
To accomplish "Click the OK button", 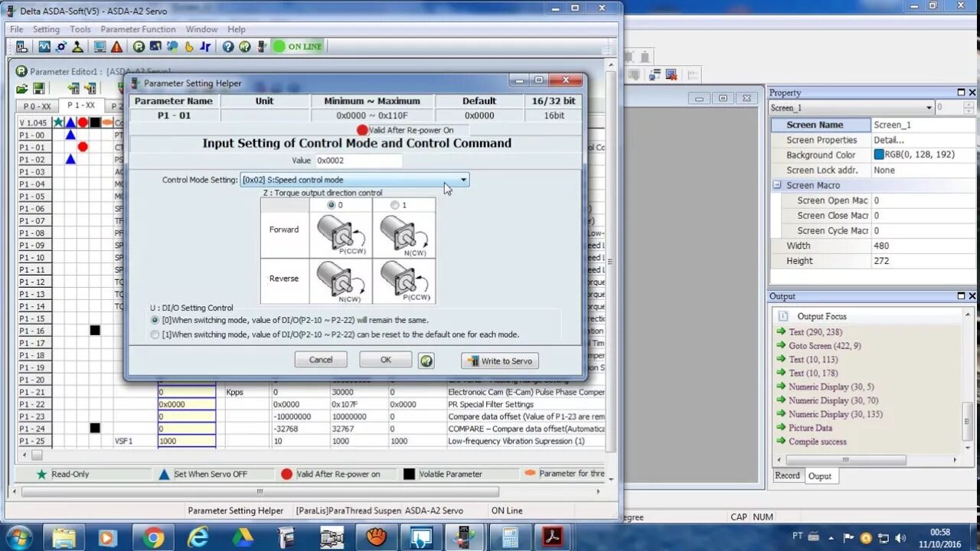I will pos(386,360).
